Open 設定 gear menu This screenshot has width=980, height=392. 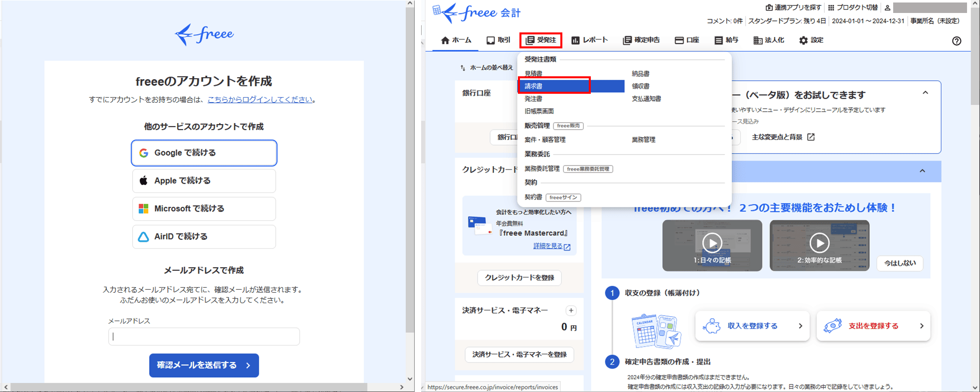point(811,40)
